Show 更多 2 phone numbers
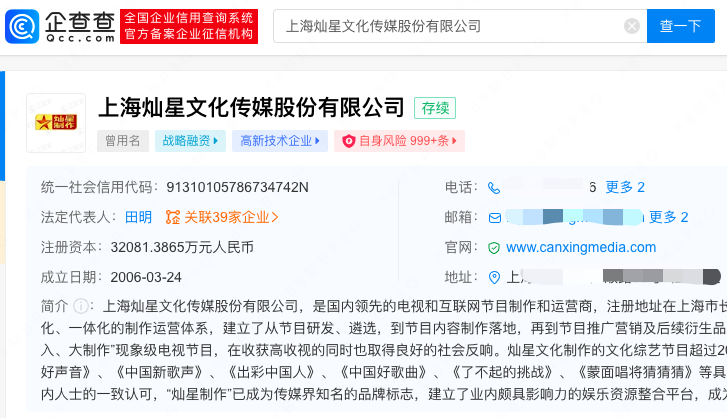The height and width of the screenshot is (418, 727). pyautogui.click(x=625, y=187)
